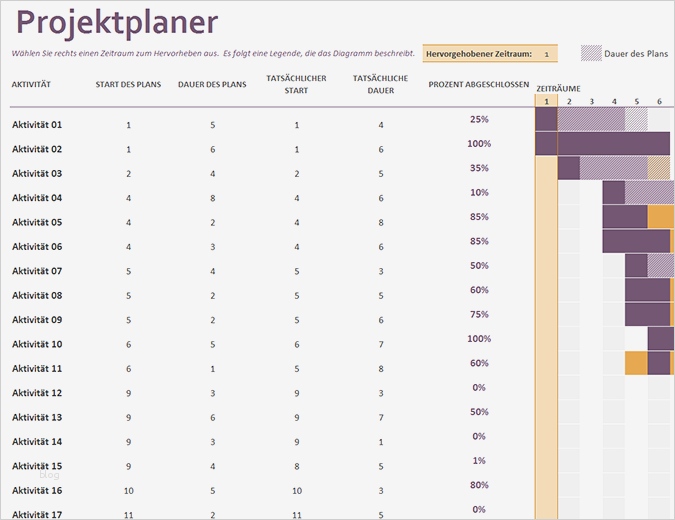Viewport: 675px width, 520px height.
Task: Select the Aktivität 12 label cell
Action: pos(37,393)
